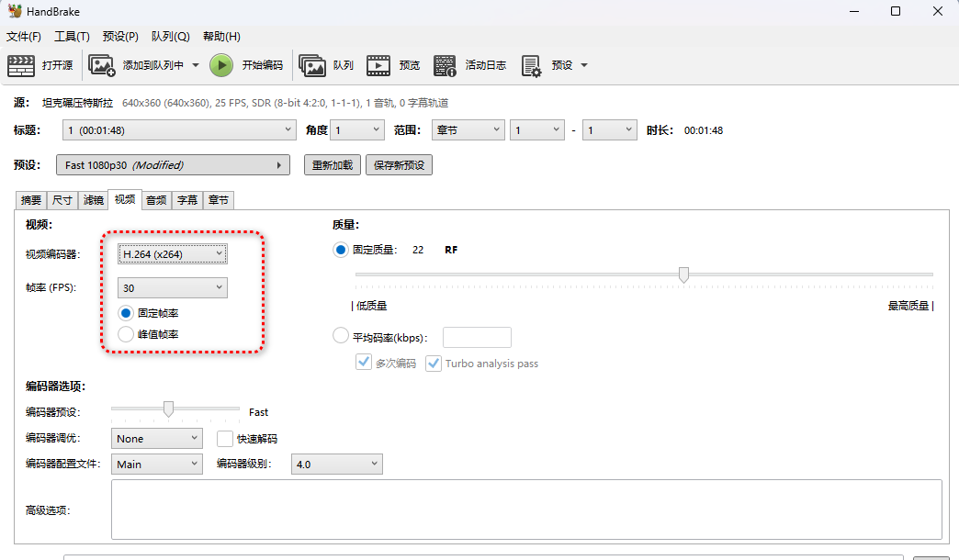Image resolution: width=959 pixels, height=560 pixels.
Task: Click the Add to Queue (添加到队列中) icon
Action: pos(102,65)
